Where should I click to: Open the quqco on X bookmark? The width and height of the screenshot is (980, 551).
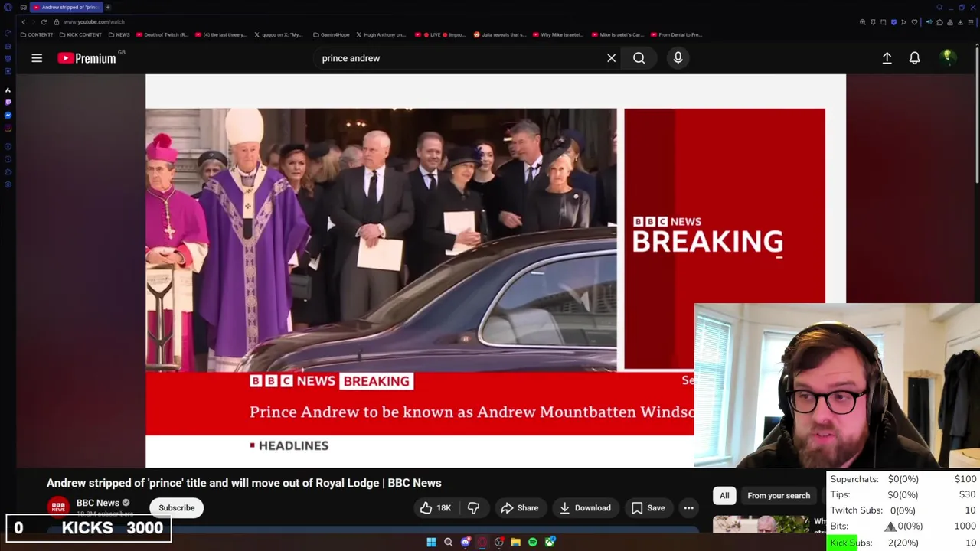click(279, 34)
